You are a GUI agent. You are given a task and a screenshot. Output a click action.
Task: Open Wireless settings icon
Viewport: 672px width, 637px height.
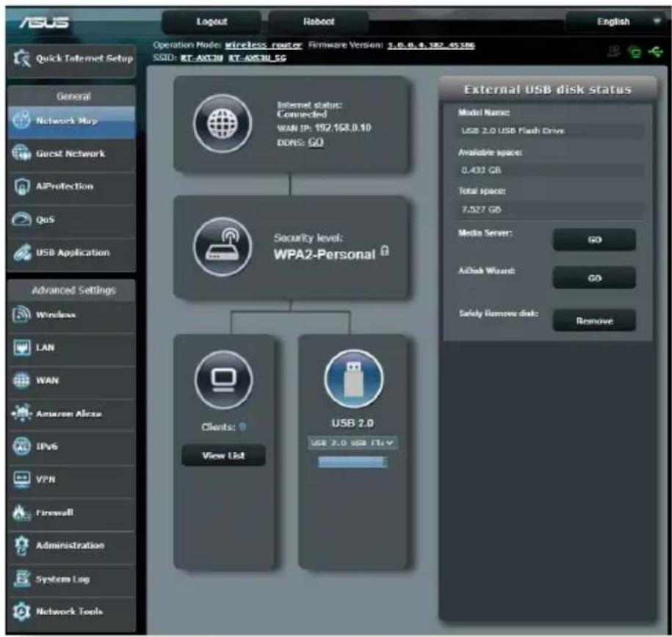click(21, 314)
